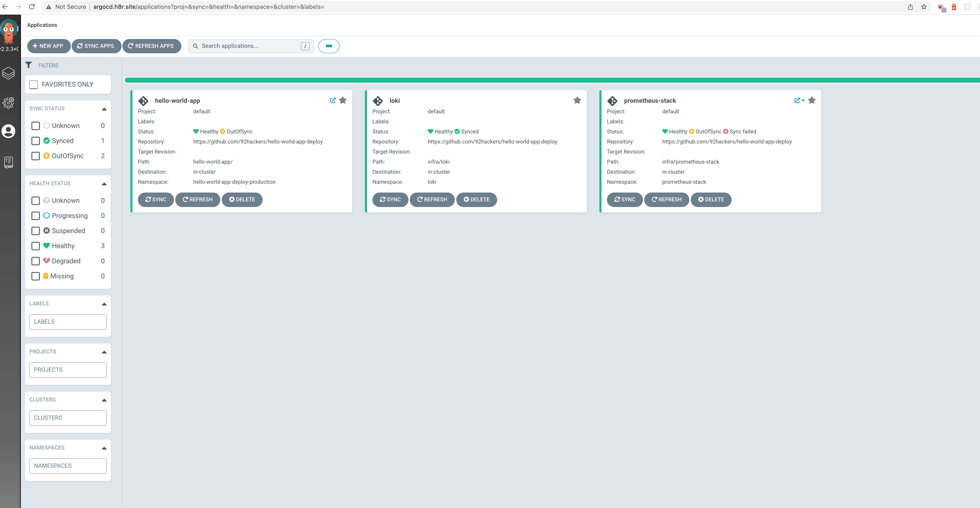
Task: Click NEW APP button
Action: 49,46
